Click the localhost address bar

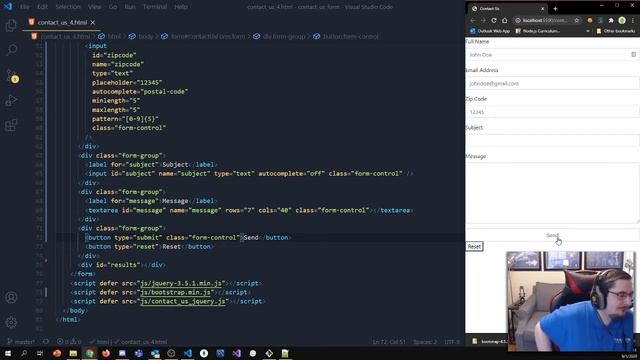[x=545, y=20]
